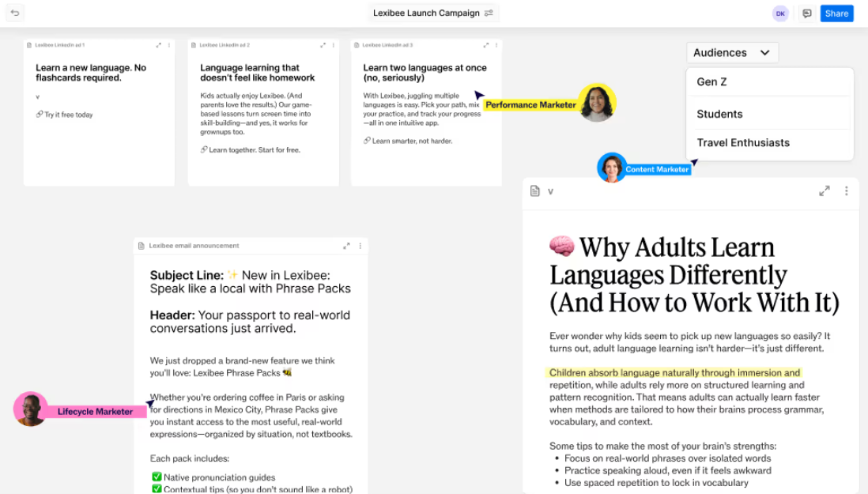868x494 pixels.
Task: Click Learn together. Start for free link
Action: [x=251, y=150]
